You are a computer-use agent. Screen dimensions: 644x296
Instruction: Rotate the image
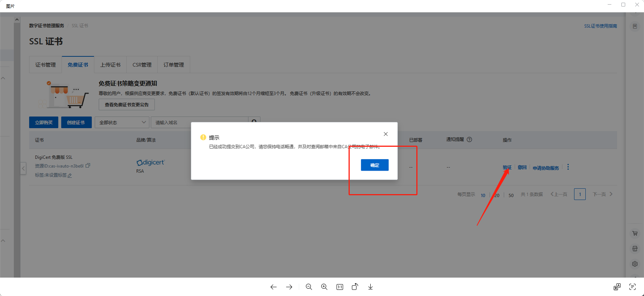355,287
